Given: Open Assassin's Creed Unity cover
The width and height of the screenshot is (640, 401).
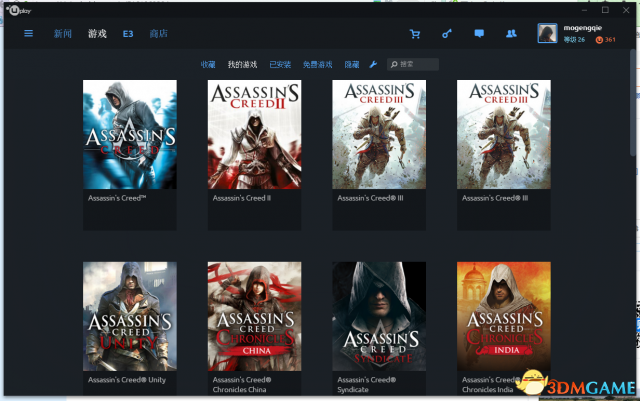Looking at the screenshot, I should [x=130, y=316].
